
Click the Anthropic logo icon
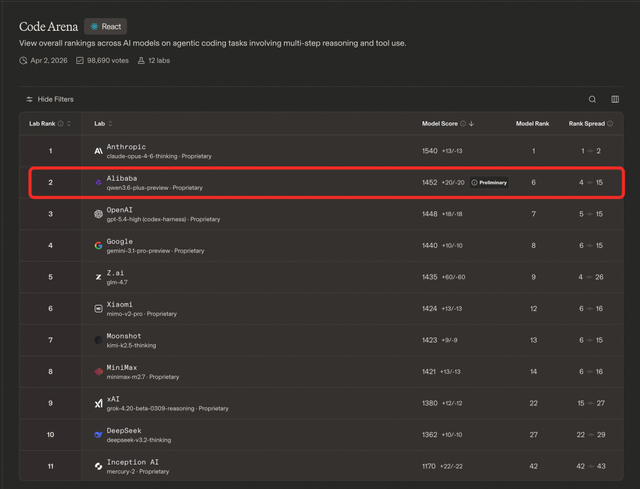coord(98,152)
